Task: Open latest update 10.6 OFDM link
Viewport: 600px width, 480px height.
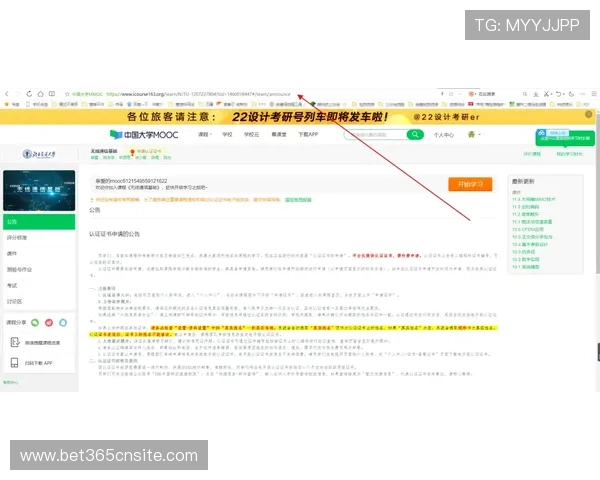Action: click(528, 229)
